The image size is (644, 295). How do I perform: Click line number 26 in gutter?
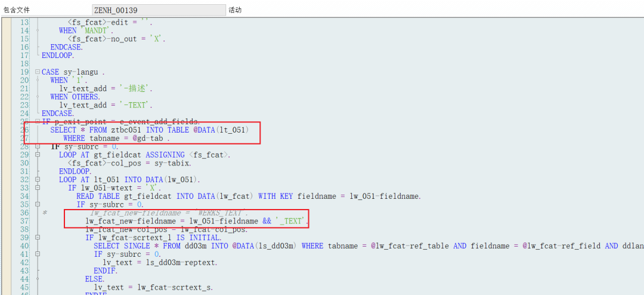(24, 130)
